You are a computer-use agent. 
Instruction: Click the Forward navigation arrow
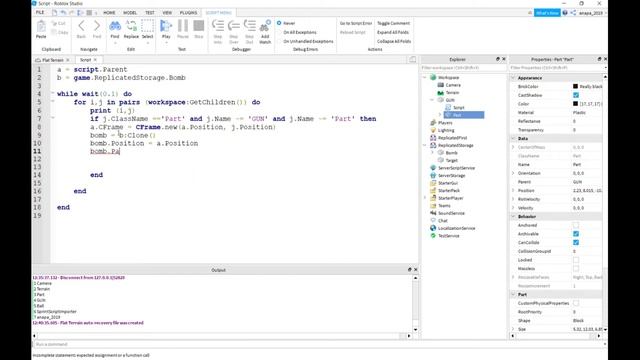tap(97, 26)
